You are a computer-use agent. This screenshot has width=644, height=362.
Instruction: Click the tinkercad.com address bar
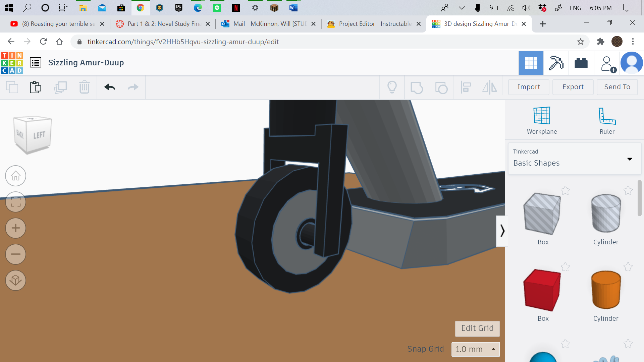(x=330, y=42)
